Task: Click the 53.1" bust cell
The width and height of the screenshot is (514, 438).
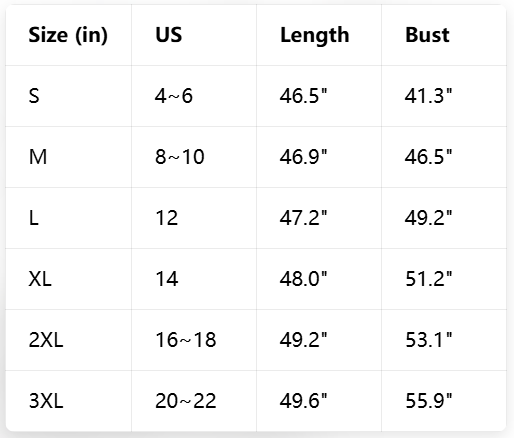Action: (429, 340)
